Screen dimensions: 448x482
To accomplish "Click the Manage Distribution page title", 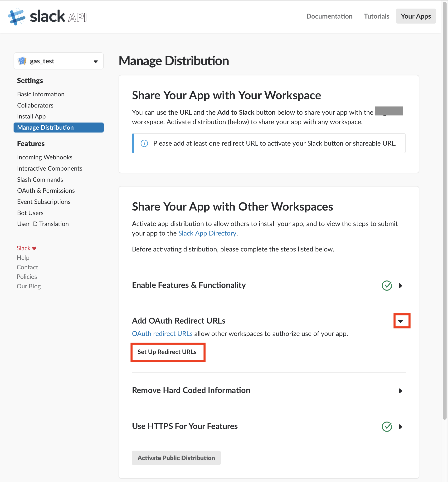I will [174, 61].
